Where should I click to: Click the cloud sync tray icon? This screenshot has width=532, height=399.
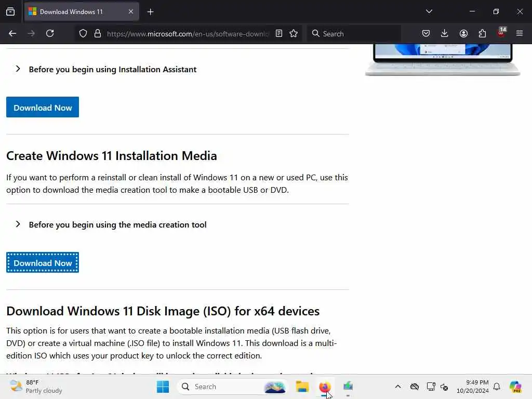click(414, 387)
